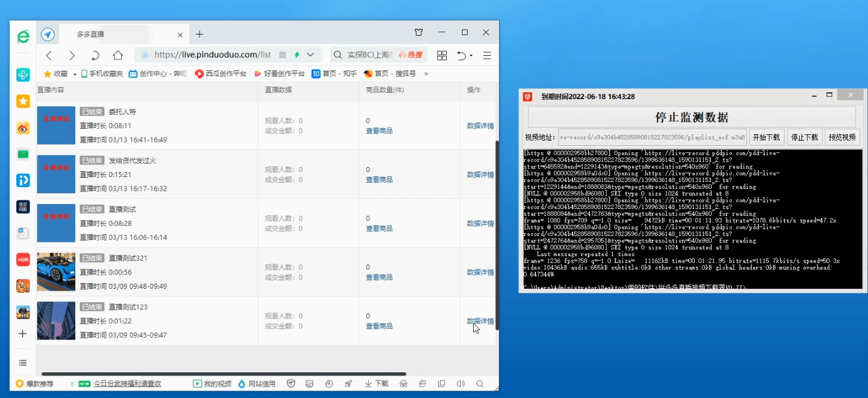Image resolution: width=868 pixels, height=398 pixels.
Task: Click the shield security icon in status bar
Action: [291, 384]
